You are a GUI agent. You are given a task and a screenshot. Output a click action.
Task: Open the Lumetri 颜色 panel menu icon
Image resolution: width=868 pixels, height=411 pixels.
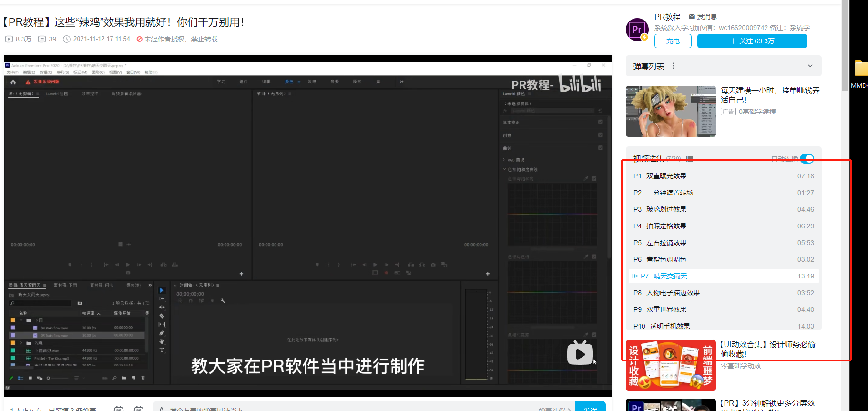pos(529,94)
